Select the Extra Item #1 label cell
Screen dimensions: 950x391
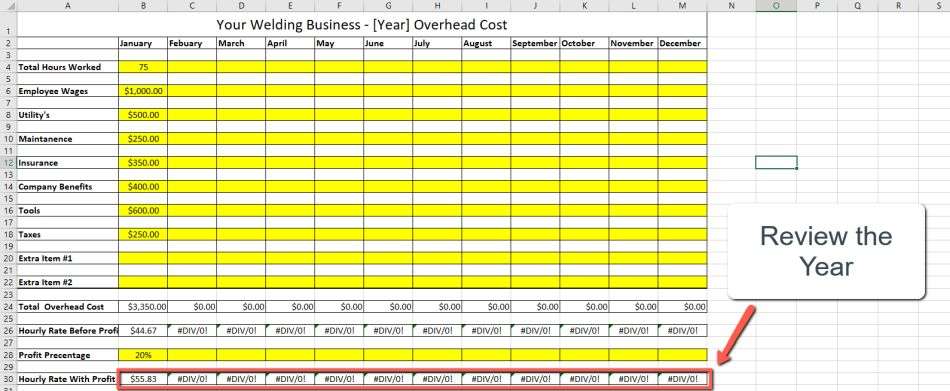pyautogui.click(x=67, y=259)
